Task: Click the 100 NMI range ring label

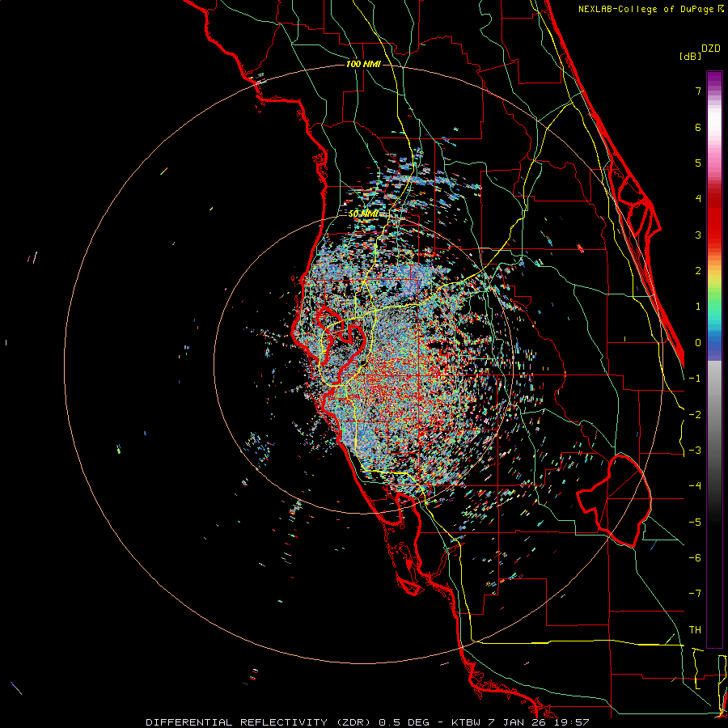Action: (x=363, y=64)
